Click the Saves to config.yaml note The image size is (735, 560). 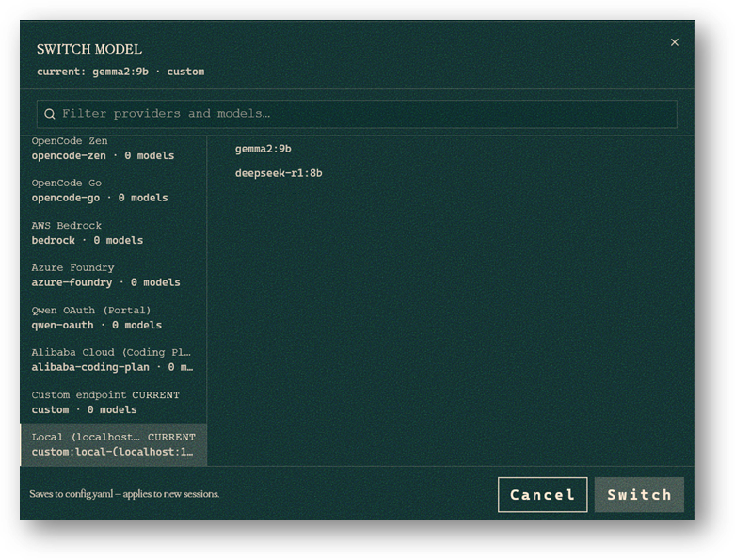coord(124,494)
